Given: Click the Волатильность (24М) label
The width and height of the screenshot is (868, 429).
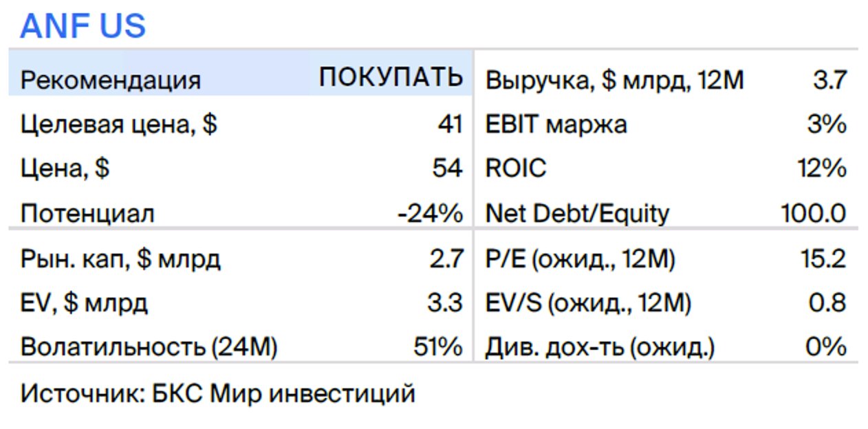Looking at the screenshot, I should [x=149, y=347].
